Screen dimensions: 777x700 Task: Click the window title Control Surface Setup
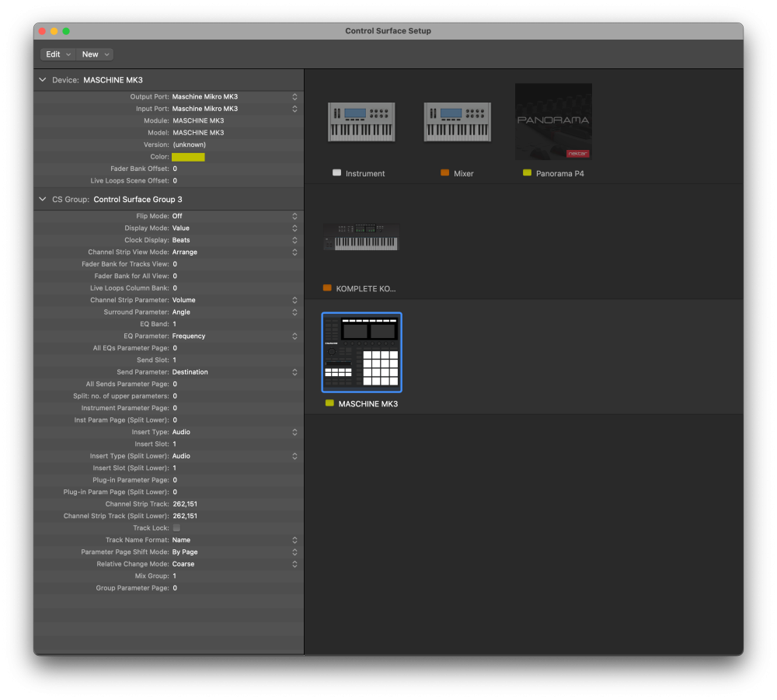[388, 31]
